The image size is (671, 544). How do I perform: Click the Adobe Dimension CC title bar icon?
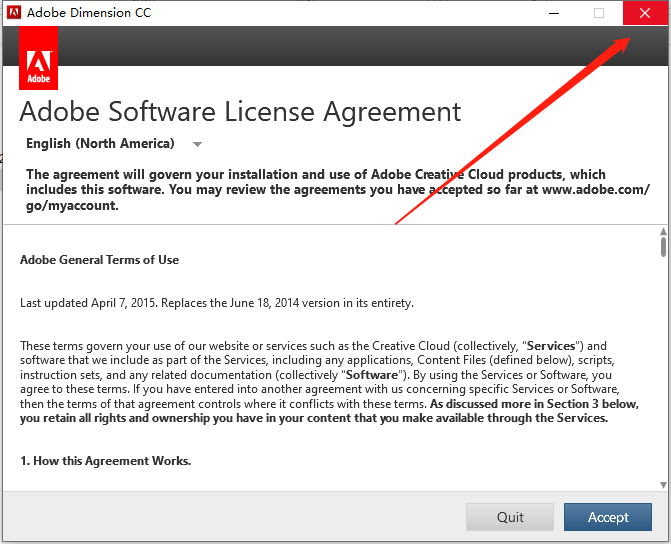tap(14, 12)
